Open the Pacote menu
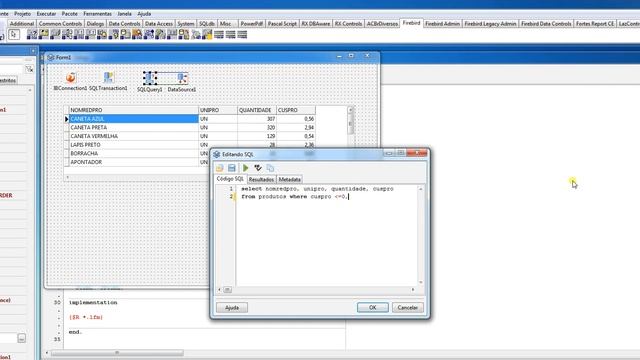Viewport: 640px width, 360px height. click(x=70, y=13)
